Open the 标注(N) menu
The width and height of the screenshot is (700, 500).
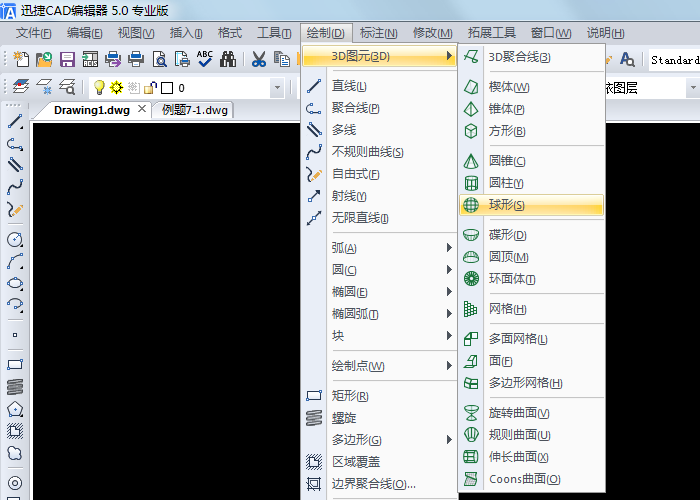click(378, 33)
